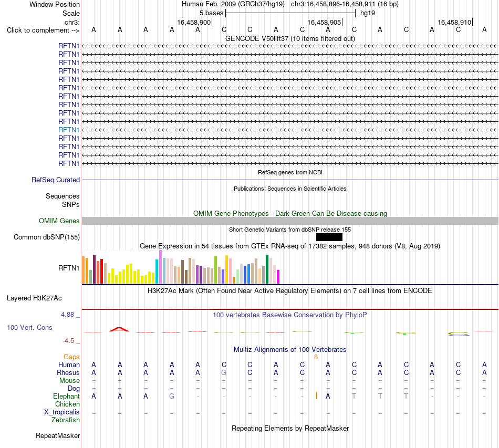Viewport: 499px width, 448px height.
Task: Click the H3K27Ac Mark ENCODE track title
Action: click(x=290, y=291)
